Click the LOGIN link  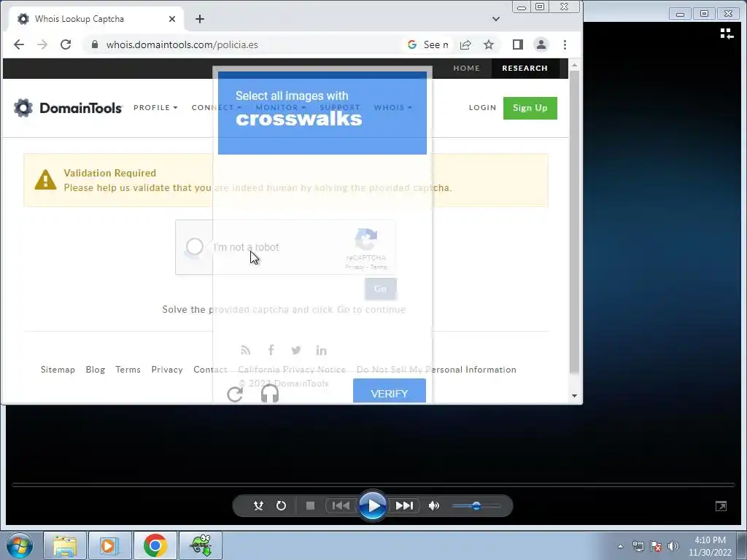[x=482, y=108]
